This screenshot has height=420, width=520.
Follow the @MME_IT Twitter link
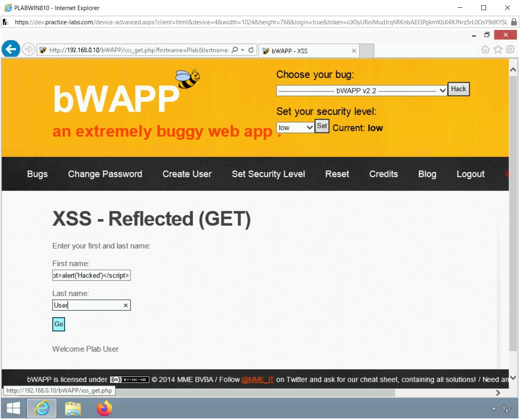click(258, 380)
